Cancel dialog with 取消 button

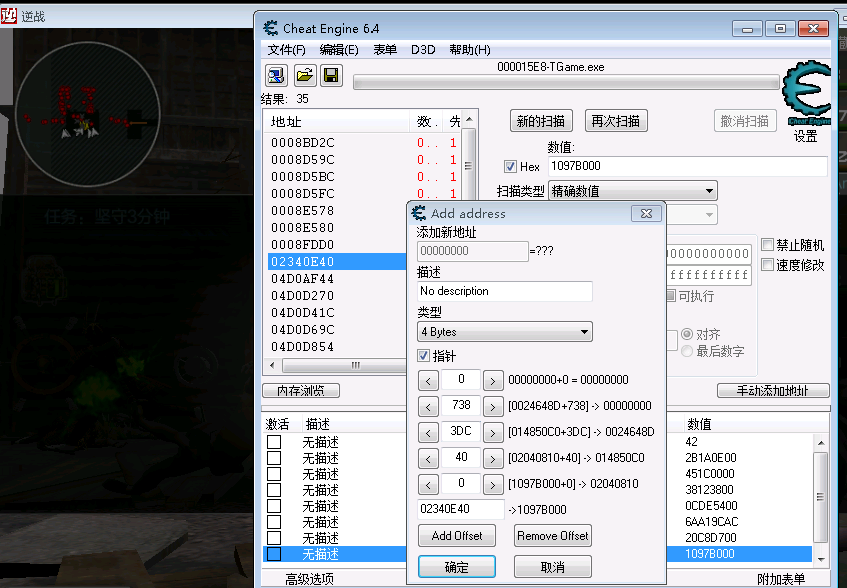coord(553,567)
